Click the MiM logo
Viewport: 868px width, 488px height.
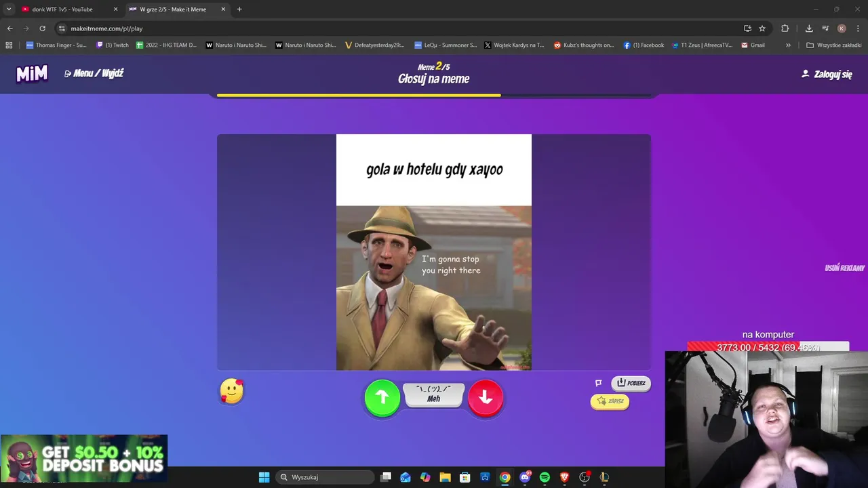click(x=32, y=73)
